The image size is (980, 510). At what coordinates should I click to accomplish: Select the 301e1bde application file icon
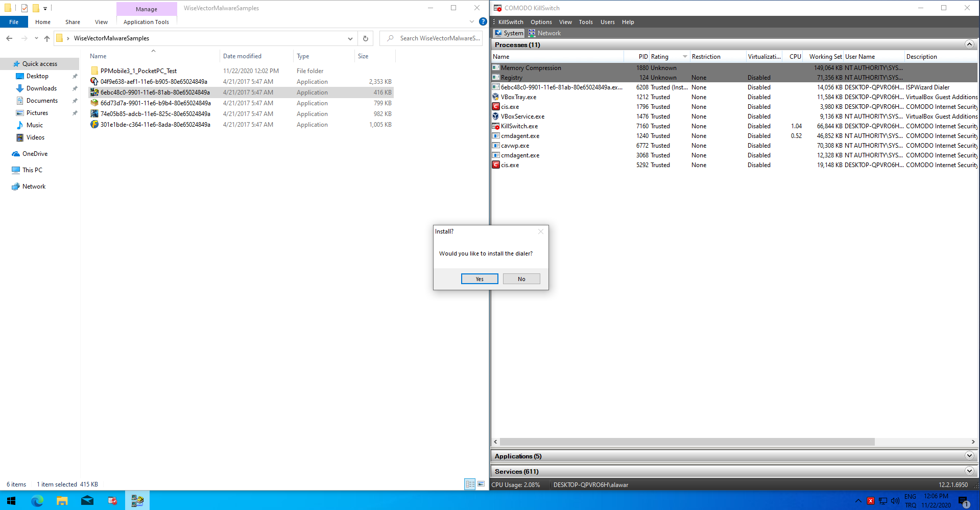(94, 125)
